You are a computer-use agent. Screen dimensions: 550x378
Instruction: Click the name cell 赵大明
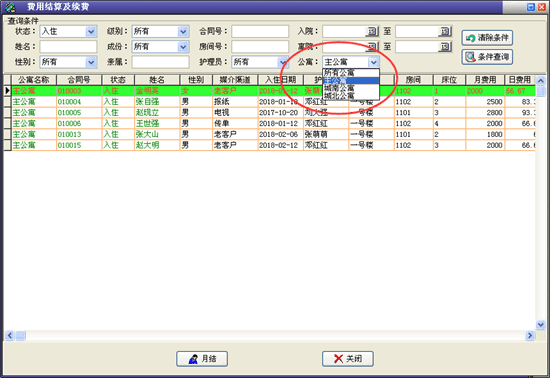coord(157,145)
